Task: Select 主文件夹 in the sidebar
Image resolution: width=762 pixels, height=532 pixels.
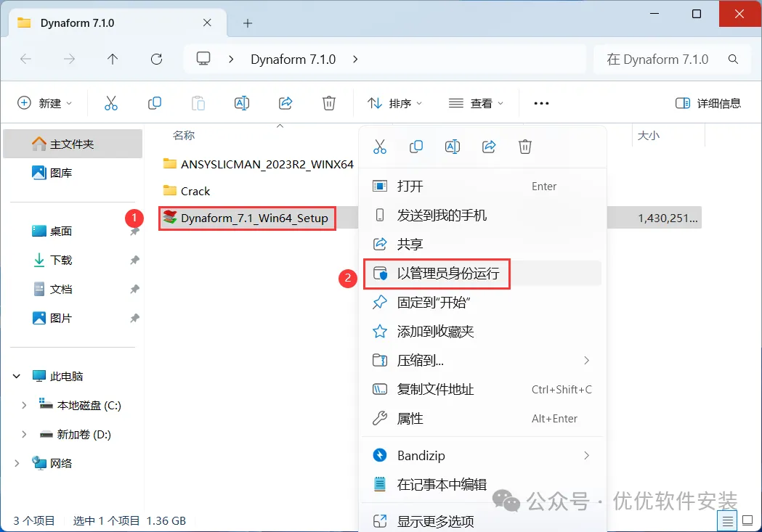Action: click(73, 144)
